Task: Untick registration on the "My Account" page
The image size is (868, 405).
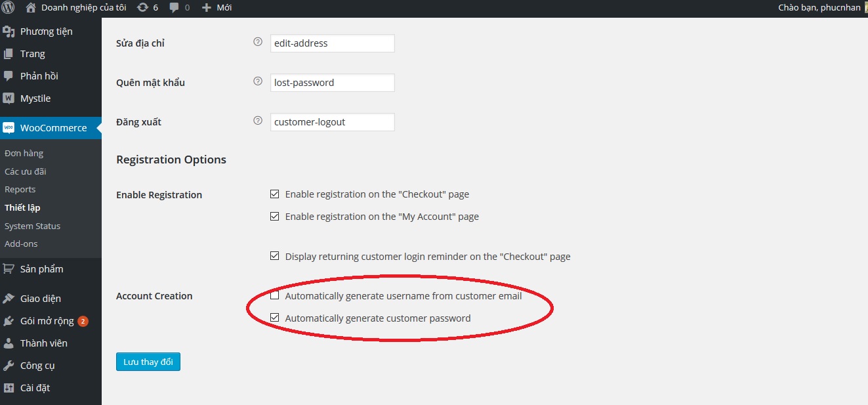Action: point(275,217)
